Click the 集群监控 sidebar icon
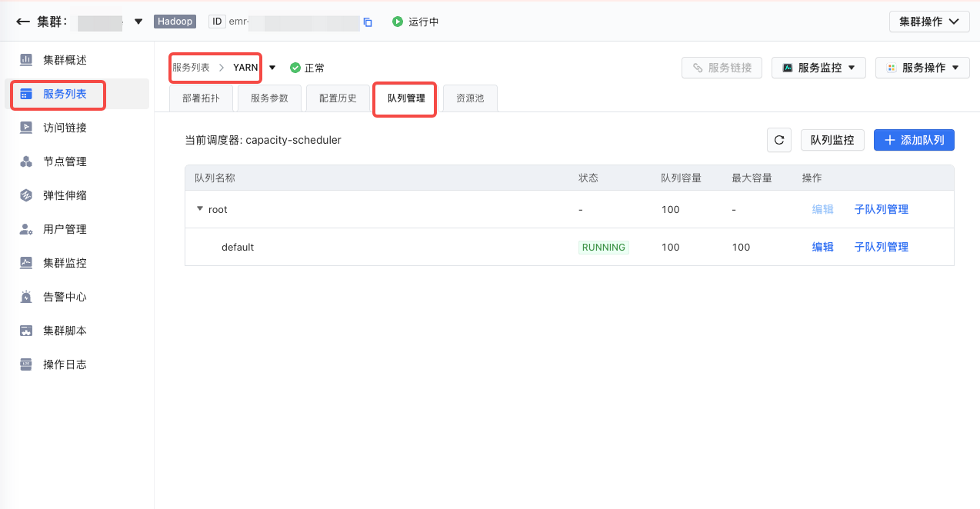This screenshot has height=509, width=980. click(x=26, y=263)
